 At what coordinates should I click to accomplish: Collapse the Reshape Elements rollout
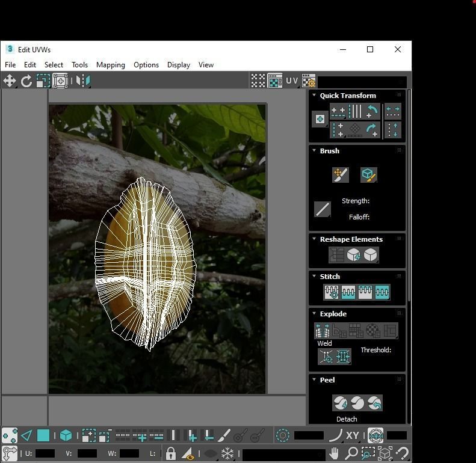coord(314,239)
